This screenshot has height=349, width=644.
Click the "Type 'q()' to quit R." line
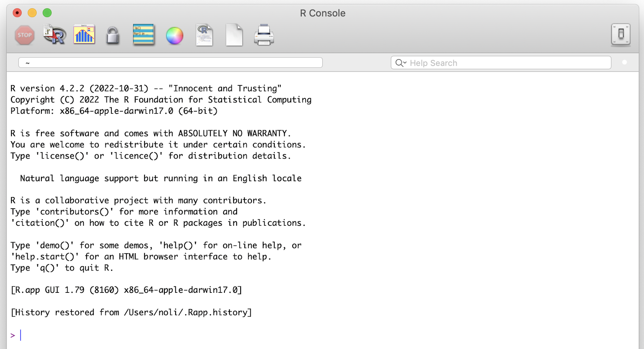62,268
